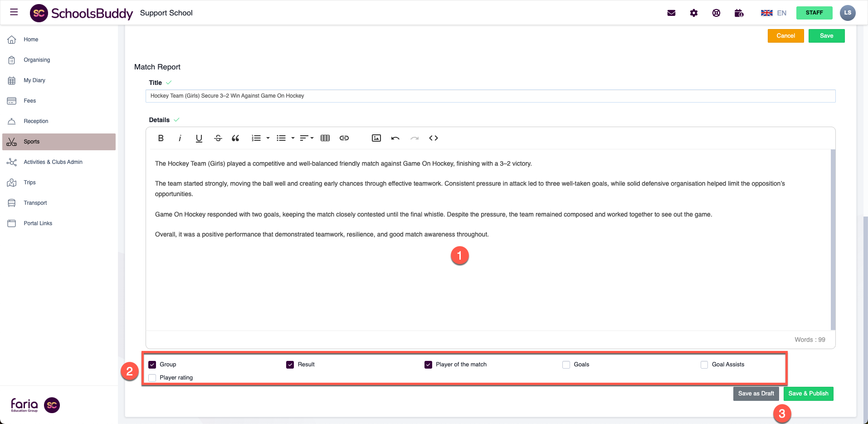
Task: Click the Save & Publish button
Action: [808, 394]
